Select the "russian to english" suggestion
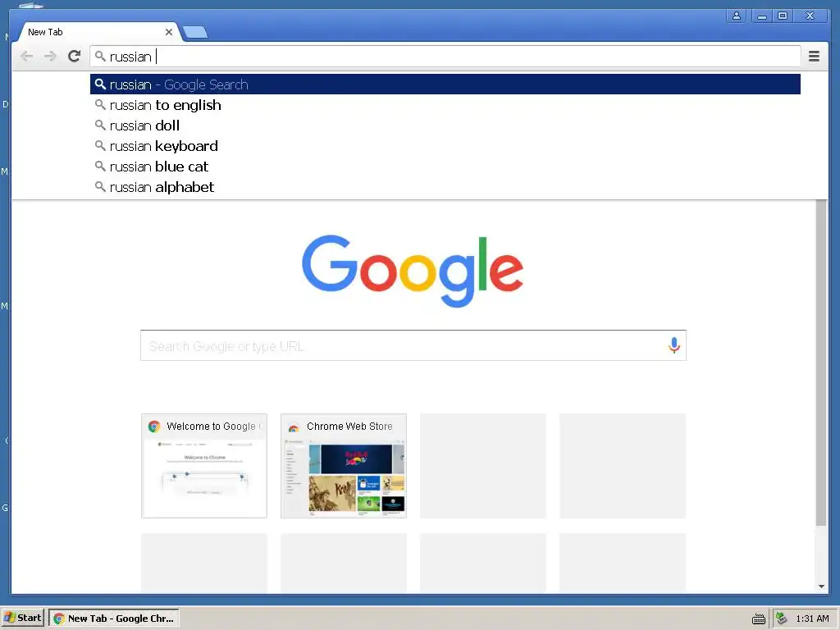This screenshot has width=840, height=630. click(445, 105)
